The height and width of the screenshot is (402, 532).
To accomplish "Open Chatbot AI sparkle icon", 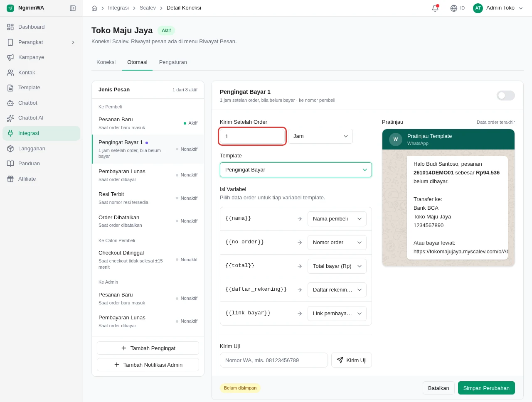I will coord(10,118).
